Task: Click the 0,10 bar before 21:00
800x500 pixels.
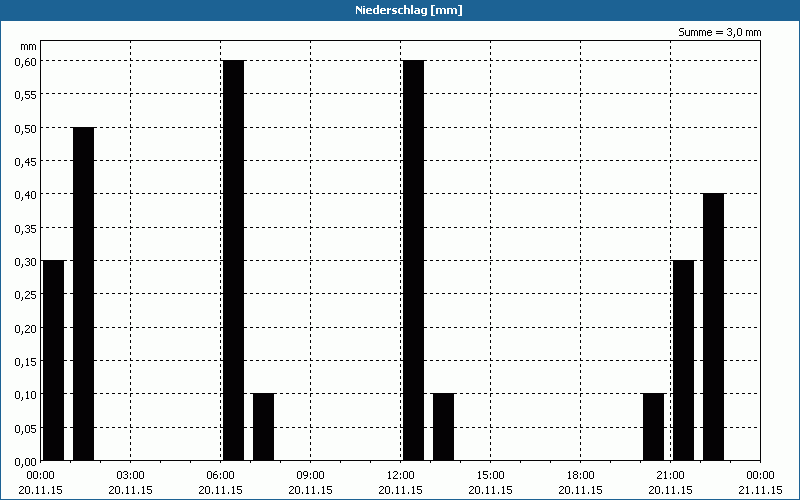Action: pyautogui.click(x=654, y=427)
